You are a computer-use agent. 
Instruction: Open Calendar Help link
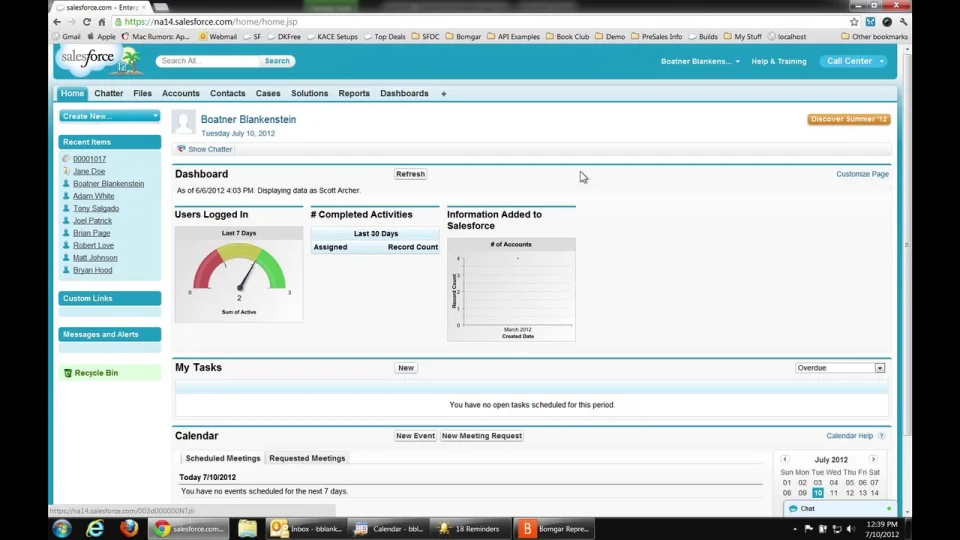[x=849, y=436]
